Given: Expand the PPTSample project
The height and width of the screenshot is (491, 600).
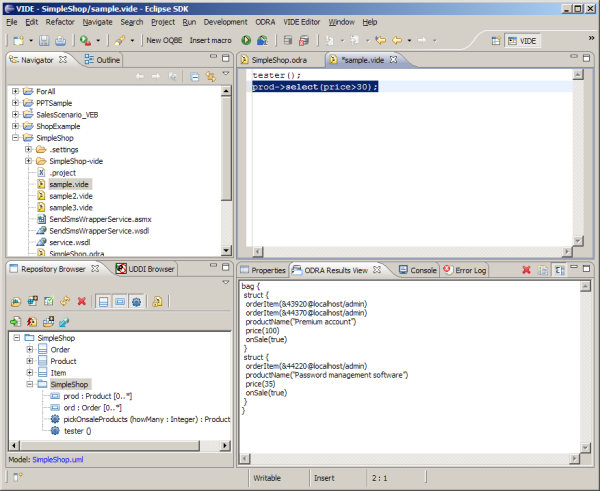Looking at the screenshot, I should (x=15, y=103).
